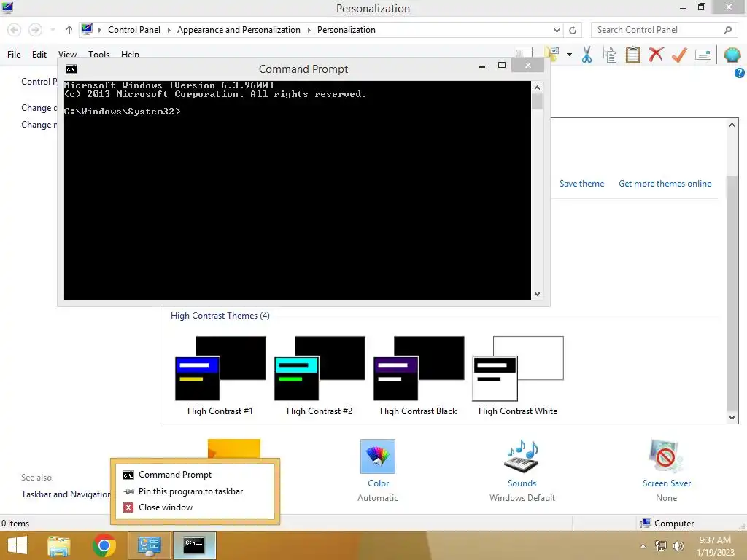Select the High Contrast #1 theme
Screen dimensions: 747x560
pos(220,376)
